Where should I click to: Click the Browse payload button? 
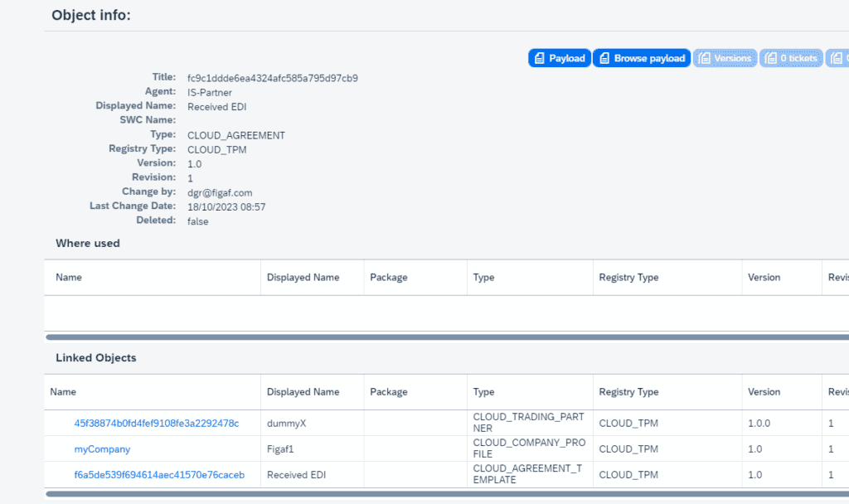coord(642,58)
